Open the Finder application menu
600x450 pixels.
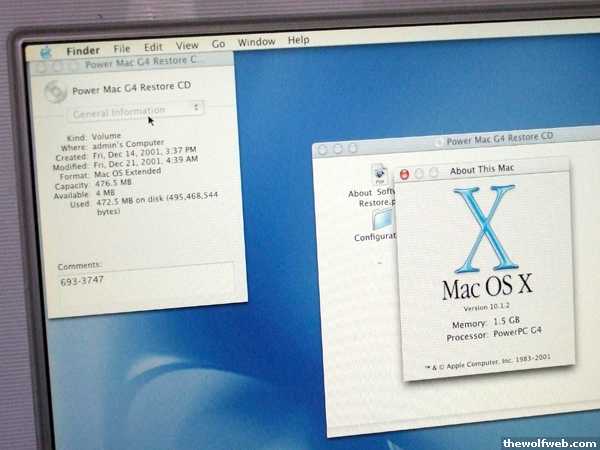click(83, 49)
